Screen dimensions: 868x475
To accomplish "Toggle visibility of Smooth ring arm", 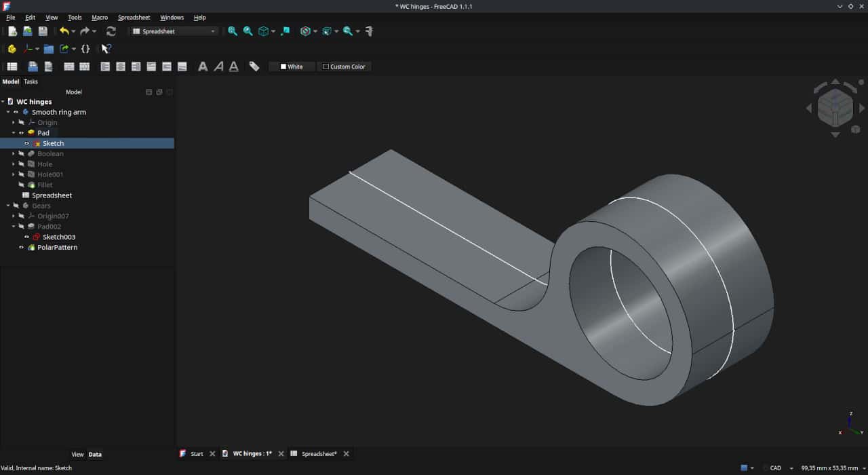I will point(16,112).
